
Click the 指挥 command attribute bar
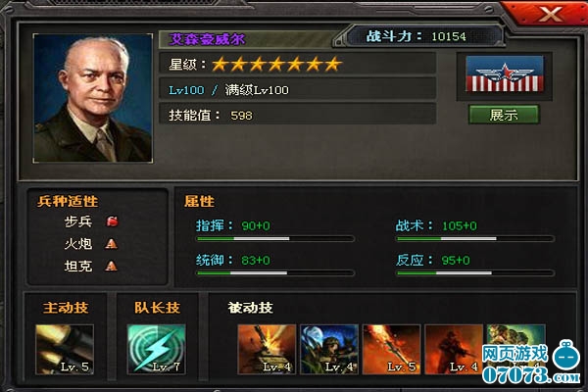[275, 238]
